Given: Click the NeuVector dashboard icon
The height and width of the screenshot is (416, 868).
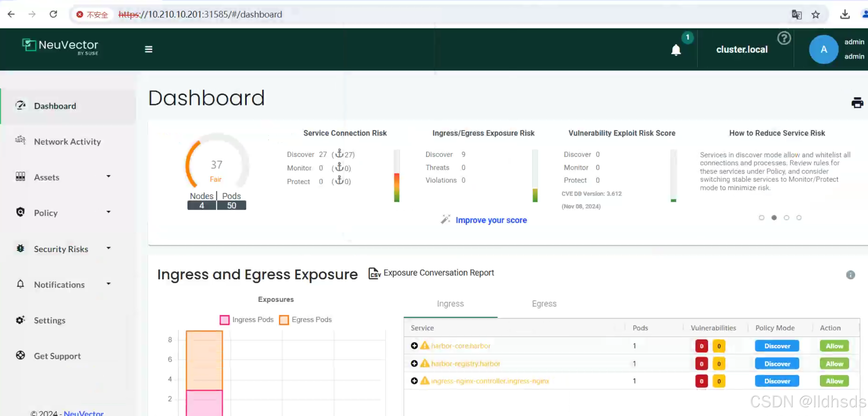Looking at the screenshot, I should point(20,105).
